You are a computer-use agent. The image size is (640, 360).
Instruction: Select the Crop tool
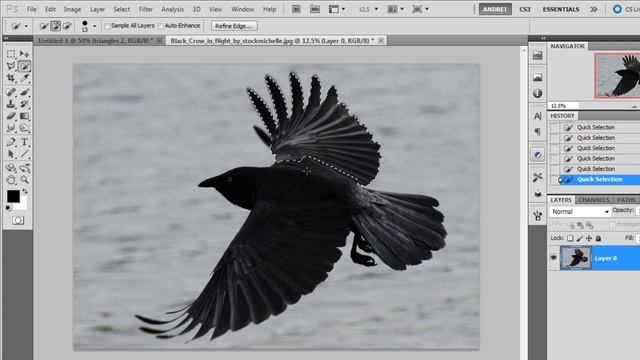pos(11,78)
